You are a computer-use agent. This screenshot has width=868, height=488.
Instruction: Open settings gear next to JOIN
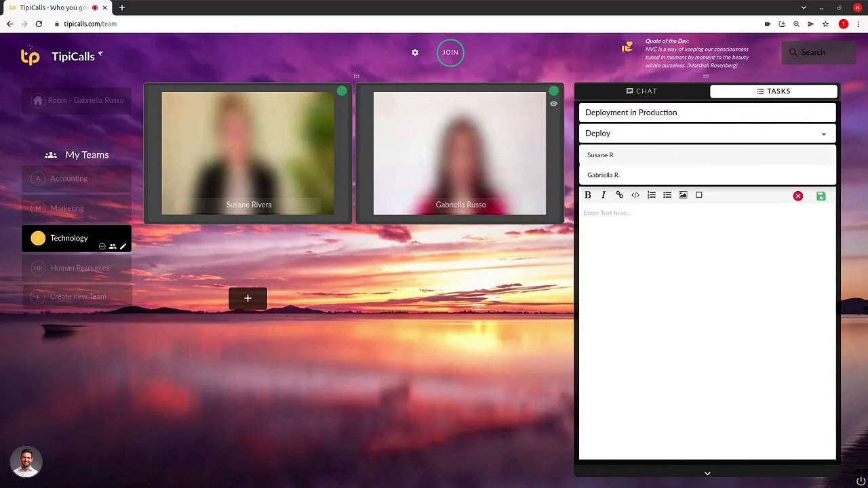pos(415,52)
